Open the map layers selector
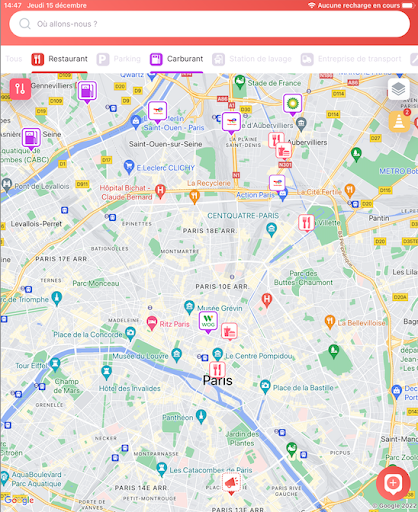The image size is (418, 512). pos(398,89)
